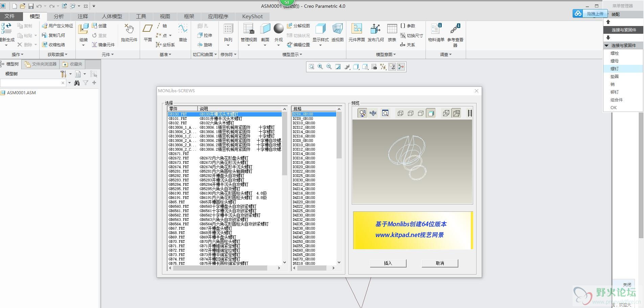Select 垫圈 in the menu manager
The height and width of the screenshot is (308, 644).
615,76
